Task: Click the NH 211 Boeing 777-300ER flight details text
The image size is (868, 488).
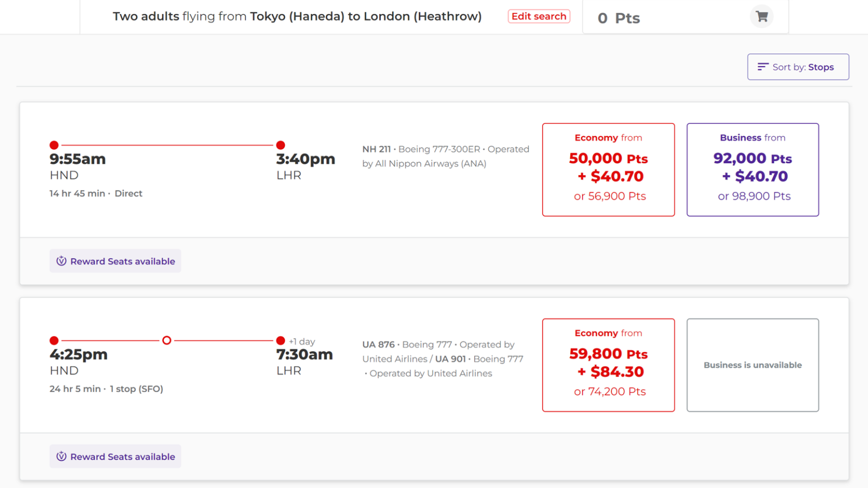Action: coord(445,156)
